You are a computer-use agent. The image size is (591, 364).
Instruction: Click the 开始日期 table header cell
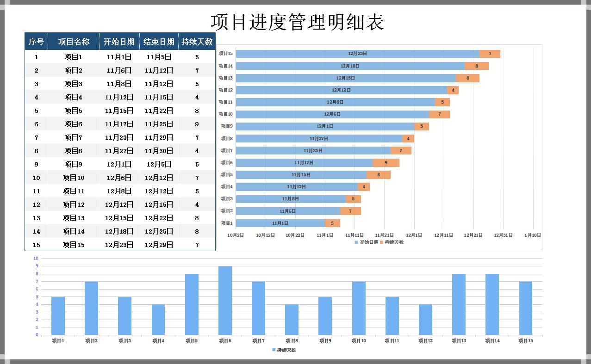119,42
